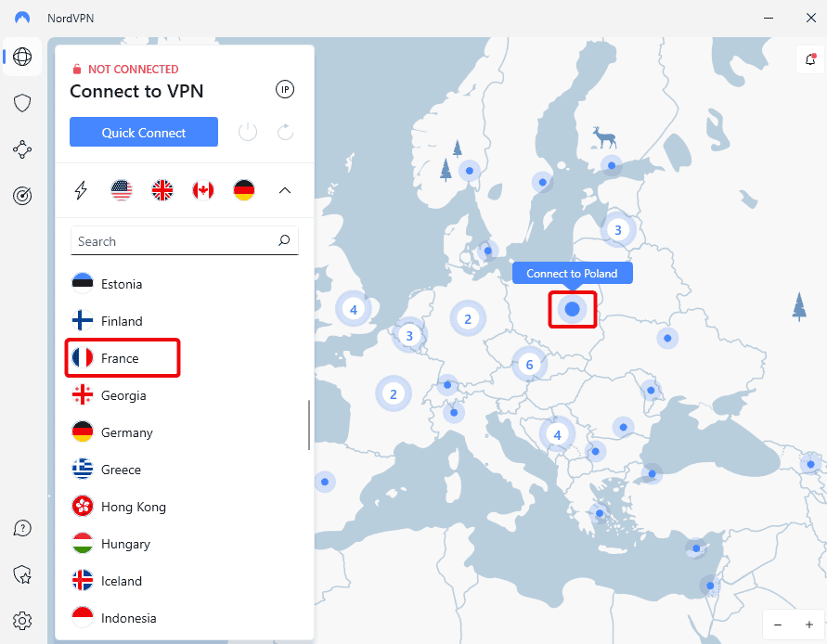
Task: Open the Dark Web Monitor radar icon
Action: (22, 196)
